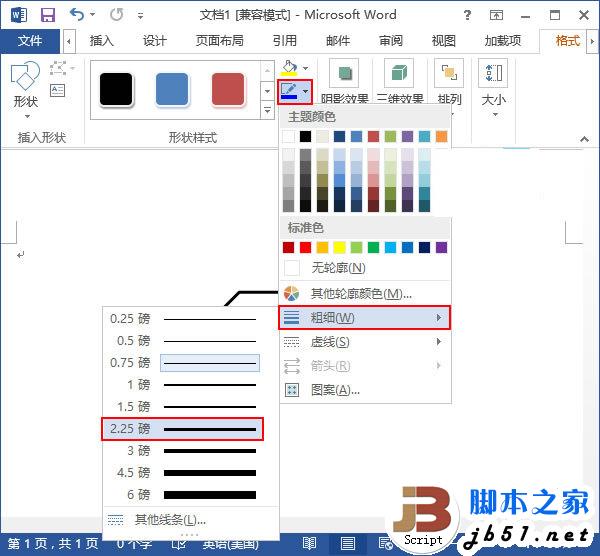Expand the shape styles gallery More button
The height and width of the screenshot is (556, 600).
[267, 111]
